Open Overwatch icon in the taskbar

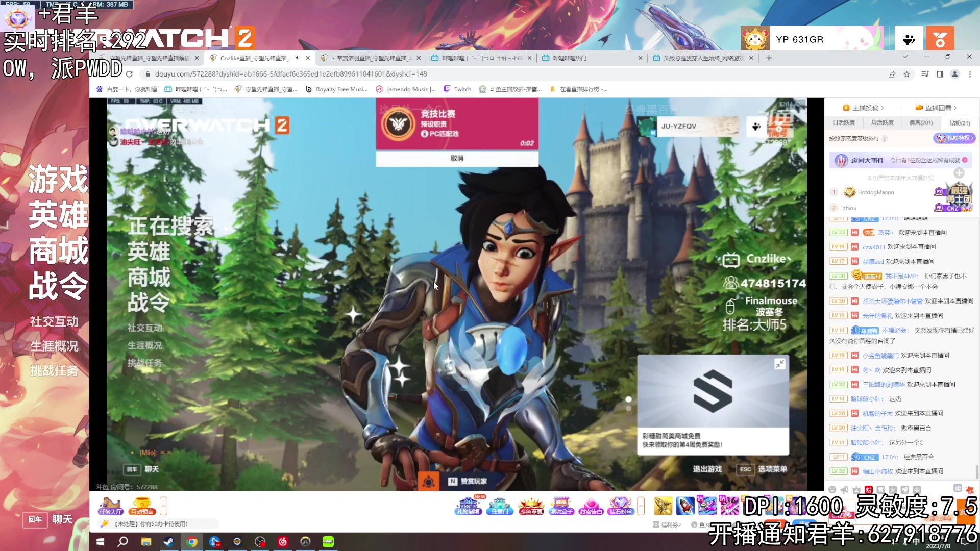pos(305,542)
